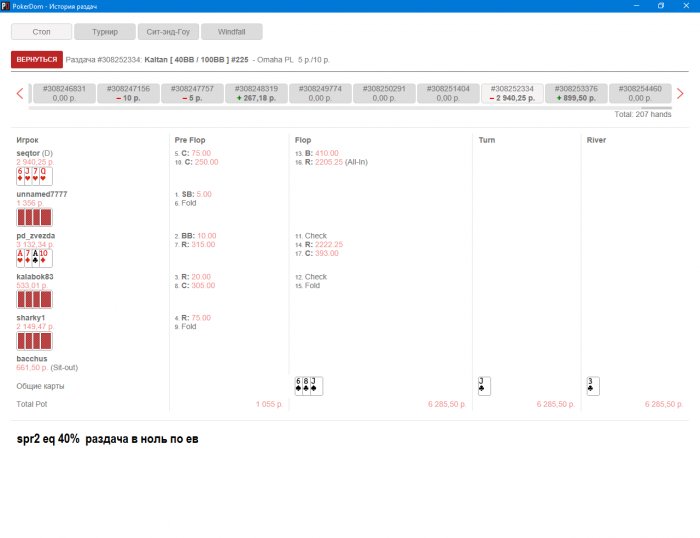Viewport: 700px width, 538px height.
Task: Open hand #308254460
Action: (x=640, y=93)
